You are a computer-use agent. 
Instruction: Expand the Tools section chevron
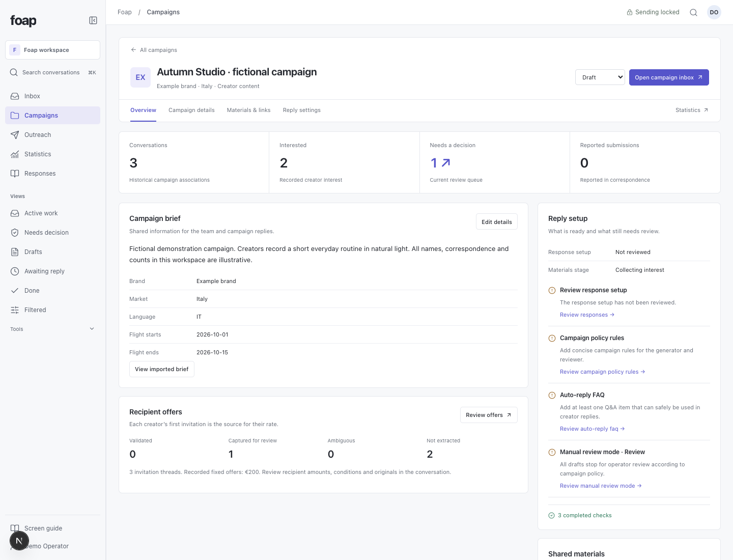tap(92, 329)
